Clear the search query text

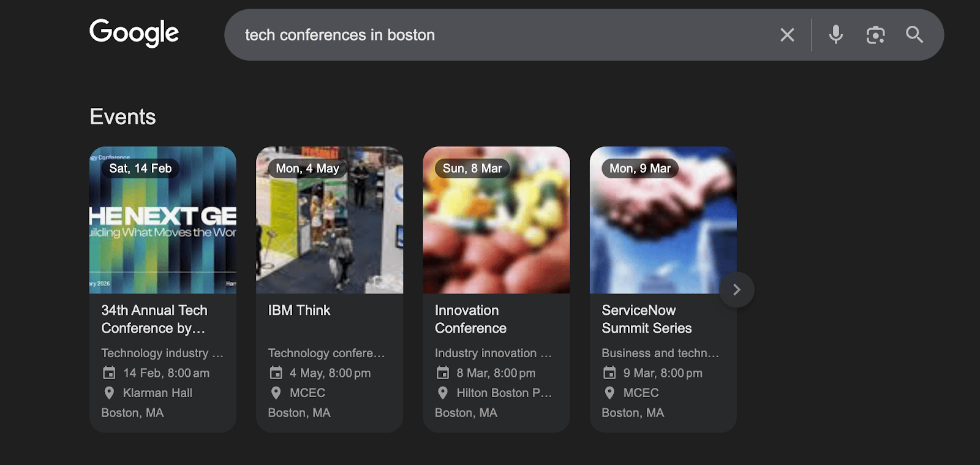point(787,35)
